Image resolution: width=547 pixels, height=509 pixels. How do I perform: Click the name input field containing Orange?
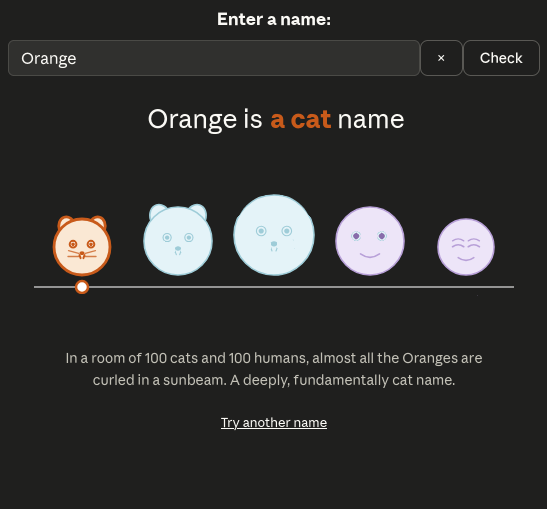[214, 58]
